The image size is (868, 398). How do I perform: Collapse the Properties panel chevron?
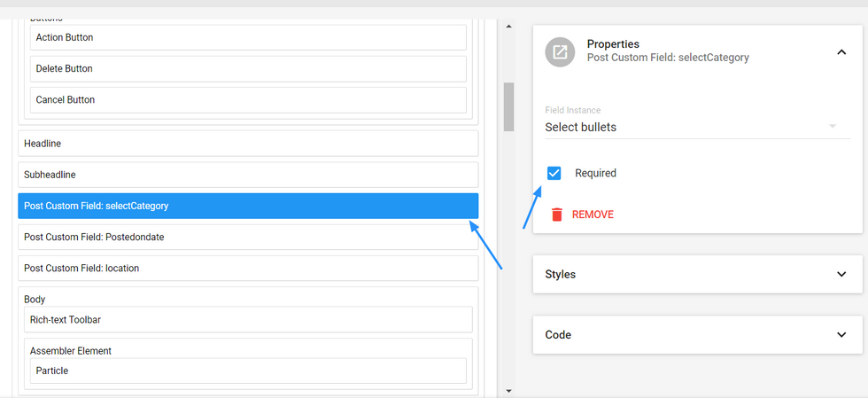[841, 52]
